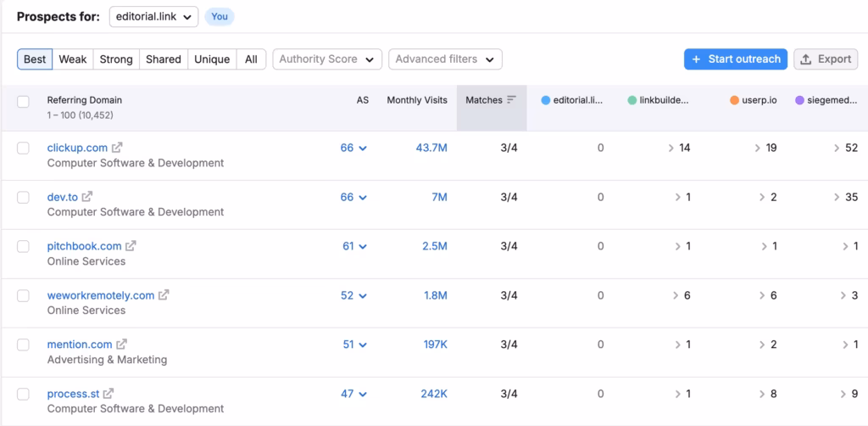Open the clickup.com domain link

(x=77, y=148)
